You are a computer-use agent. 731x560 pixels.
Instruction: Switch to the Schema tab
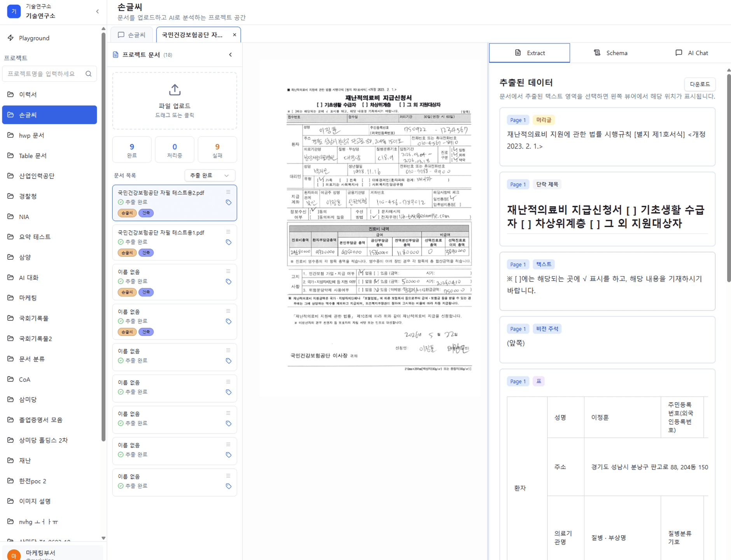tap(610, 53)
